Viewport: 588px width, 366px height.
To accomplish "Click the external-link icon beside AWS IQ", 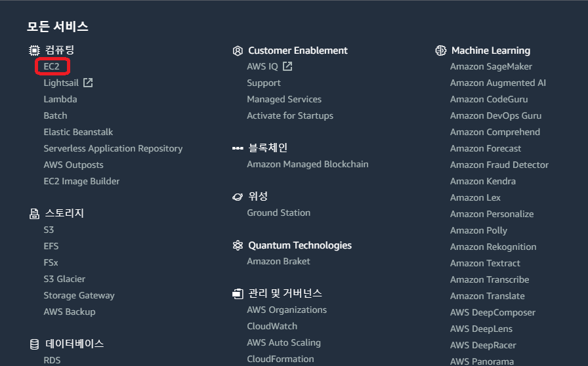I will coord(287,66).
